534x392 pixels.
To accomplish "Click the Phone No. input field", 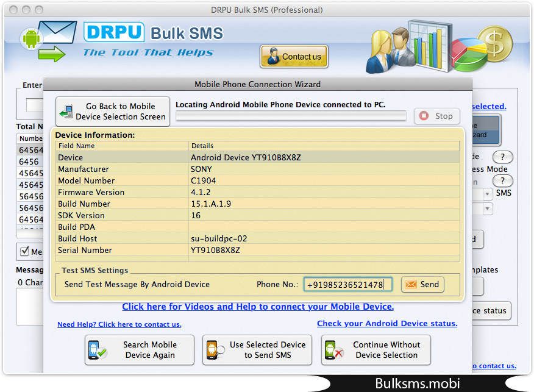I will (347, 284).
